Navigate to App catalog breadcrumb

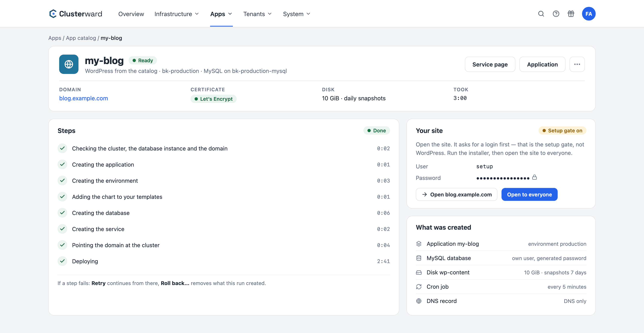click(81, 38)
